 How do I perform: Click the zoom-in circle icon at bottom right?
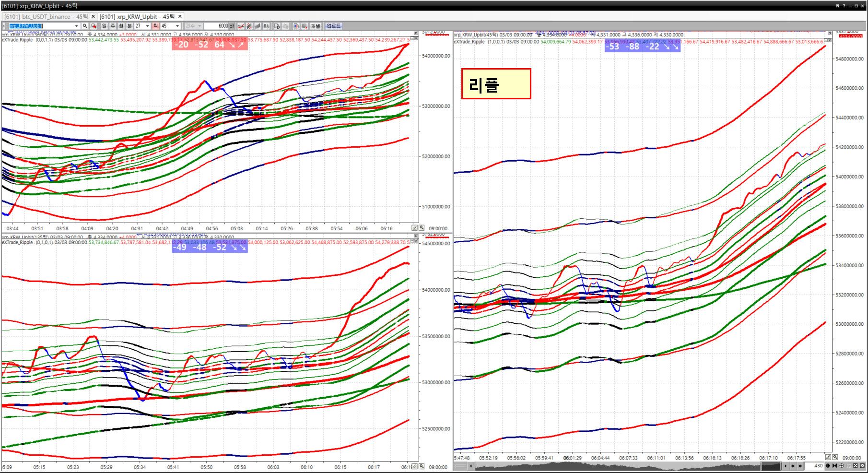842,466
